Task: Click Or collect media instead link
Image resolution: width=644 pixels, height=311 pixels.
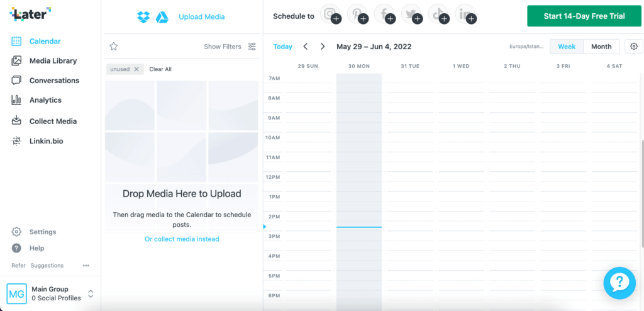Action: [x=182, y=239]
